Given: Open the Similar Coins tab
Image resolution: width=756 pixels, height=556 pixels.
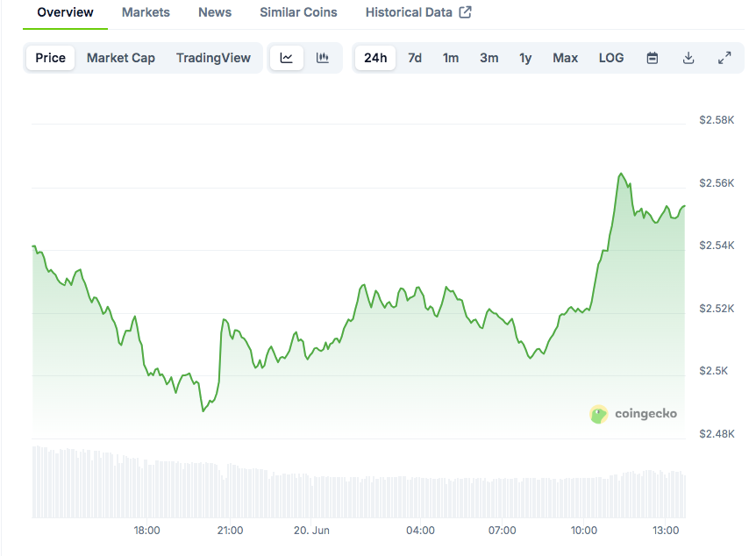Looking at the screenshot, I should (x=298, y=12).
